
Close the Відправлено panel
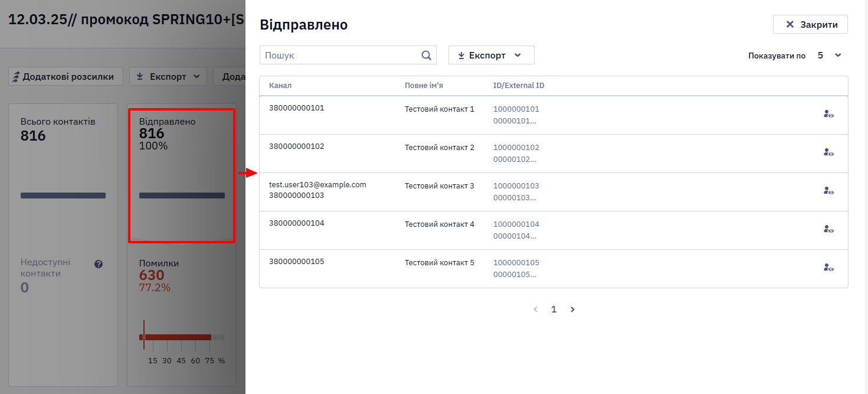[810, 24]
